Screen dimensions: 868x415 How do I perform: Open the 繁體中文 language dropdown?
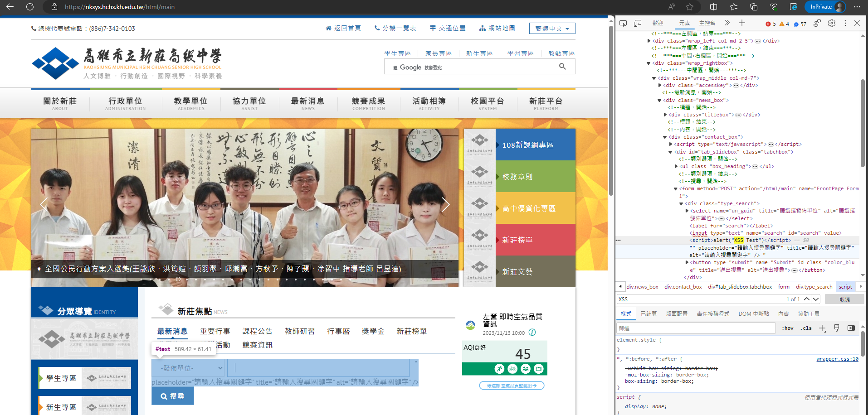pyautogui.click(x=552, y=29)
